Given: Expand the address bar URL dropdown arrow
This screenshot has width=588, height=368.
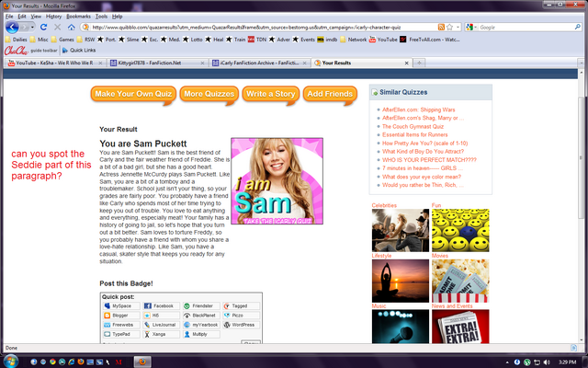Looking at the screenshot, I should pyautogui.click(x=458, y=28).
